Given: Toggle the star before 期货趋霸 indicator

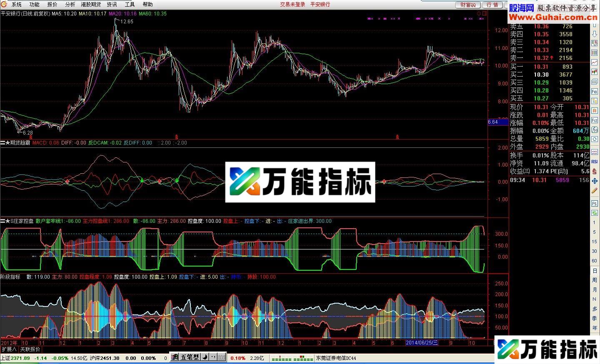Looking at the screenshot, I should pyautogui.click(x=8, y=143).
